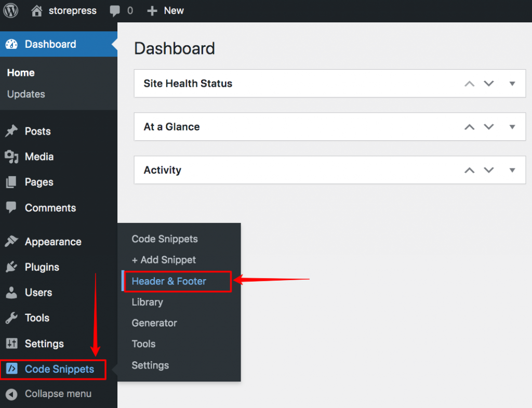This screenshot has height=408, width=532.
Task: Click the WordPress logo icon
Action: 11,10
